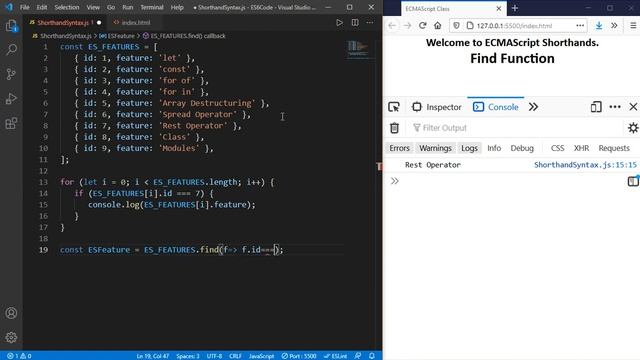Close the developer tools panel
This screenshot has width=640, height=360.
click(633, 107)
